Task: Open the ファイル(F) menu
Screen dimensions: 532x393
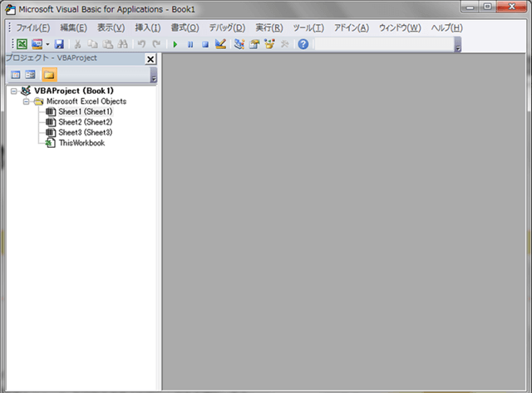Action: coord(33,27)
